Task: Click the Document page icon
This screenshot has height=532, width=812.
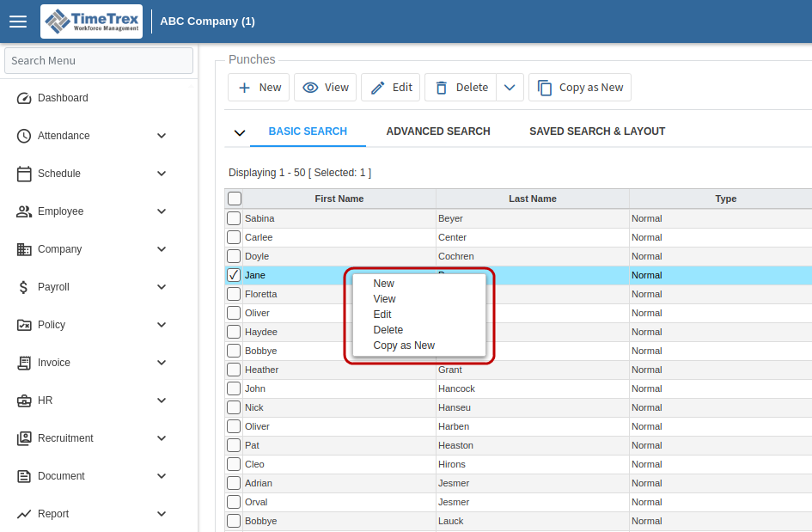Action: 24,476
